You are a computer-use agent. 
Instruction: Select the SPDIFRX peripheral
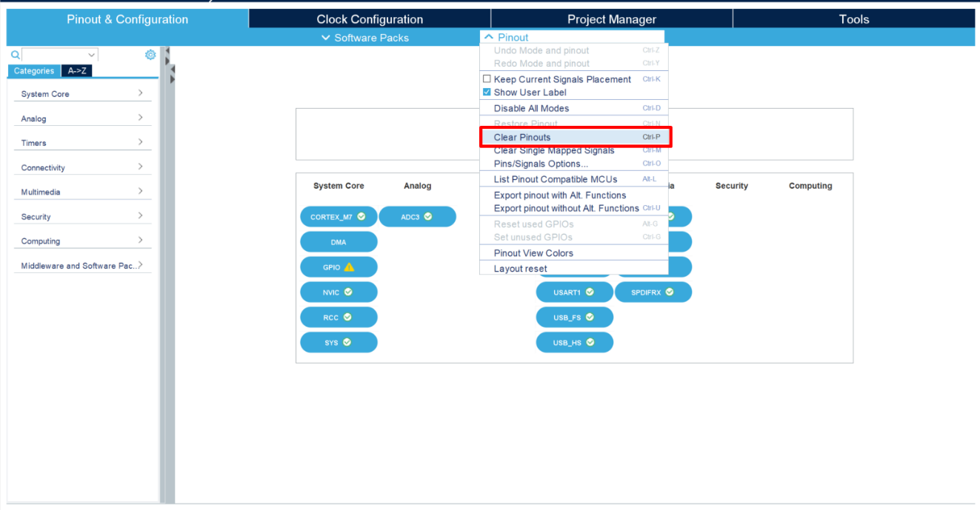click(653, 292)
